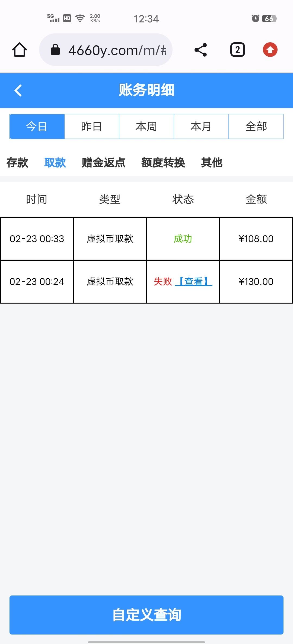This screenshot has width=293, height=644.
Task: Go back using the header chevron
Action: 18,91
